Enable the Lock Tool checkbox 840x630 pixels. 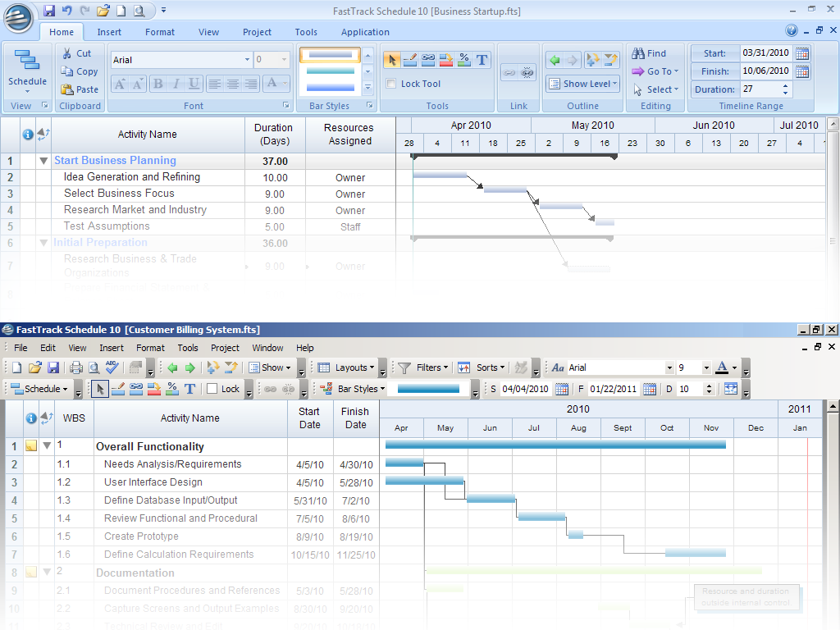point(391,84)
